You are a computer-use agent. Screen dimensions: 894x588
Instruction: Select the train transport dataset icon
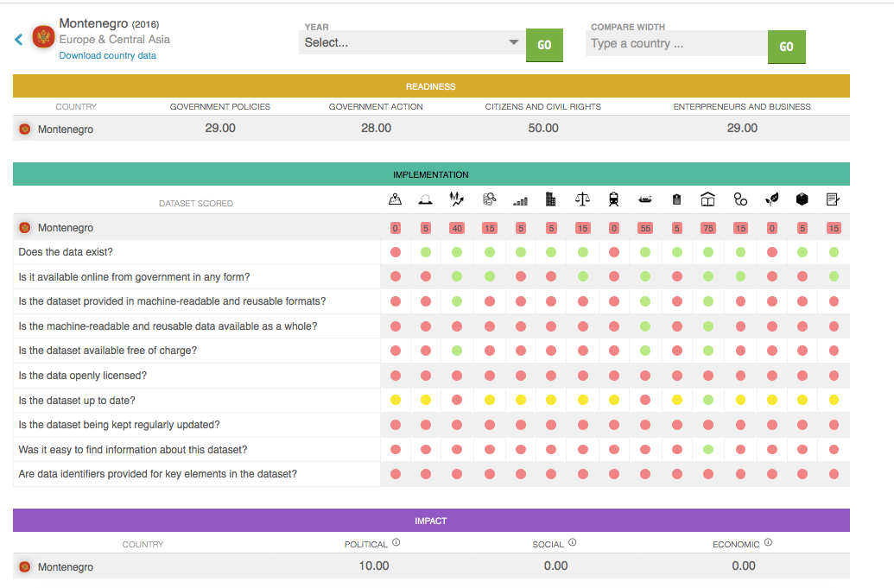tap(614, 199)
